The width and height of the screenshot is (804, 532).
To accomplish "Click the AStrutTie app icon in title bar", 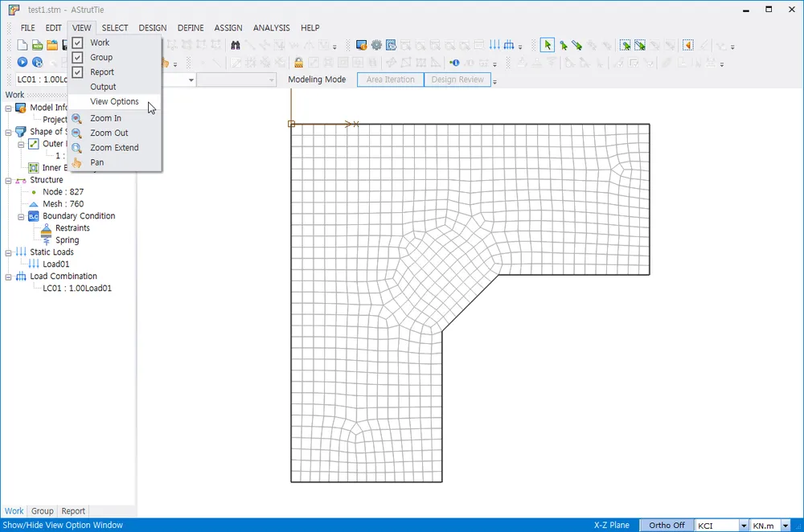I will tap(14, 10).
